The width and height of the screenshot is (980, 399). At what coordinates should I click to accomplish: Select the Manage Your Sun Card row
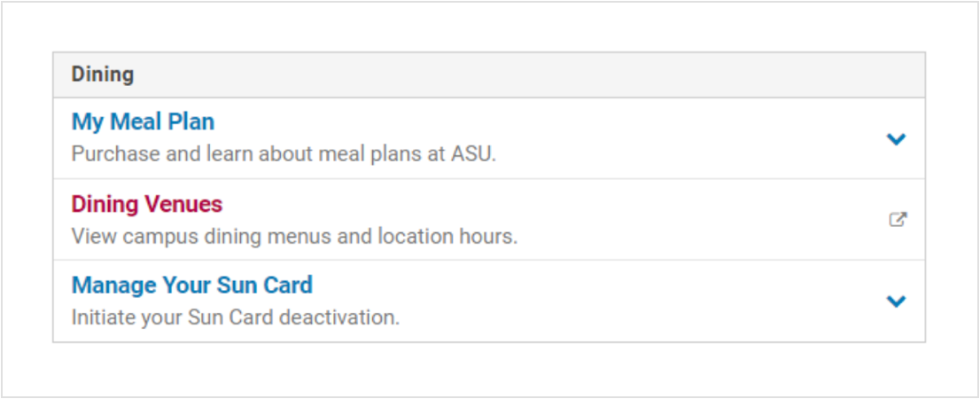pos(489,301)
